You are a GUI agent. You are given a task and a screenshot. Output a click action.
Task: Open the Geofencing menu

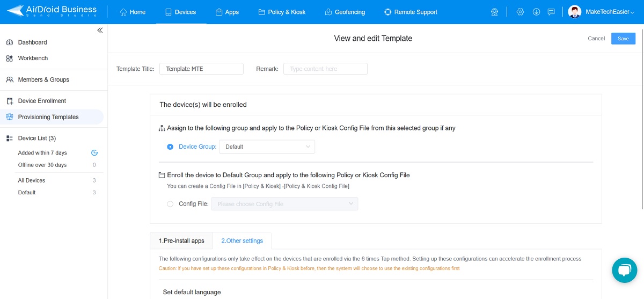[345, 12]
